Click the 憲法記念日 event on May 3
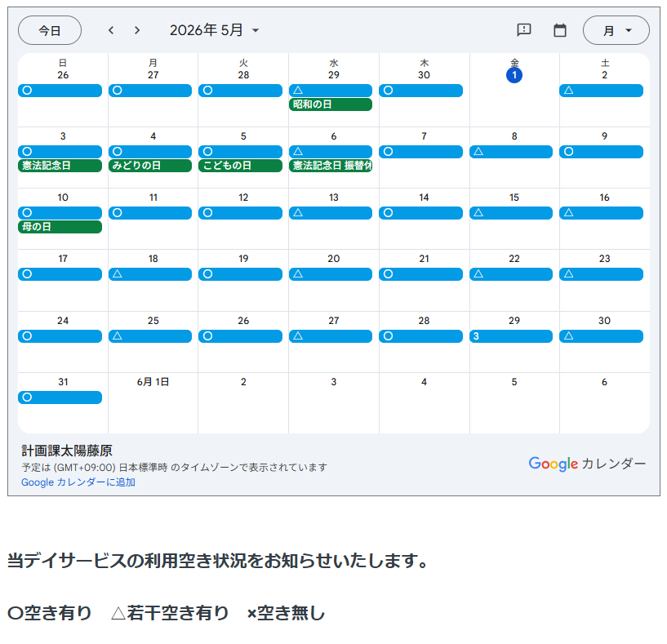This screenshot has height=644, width=667. click(x=60, y=166)
